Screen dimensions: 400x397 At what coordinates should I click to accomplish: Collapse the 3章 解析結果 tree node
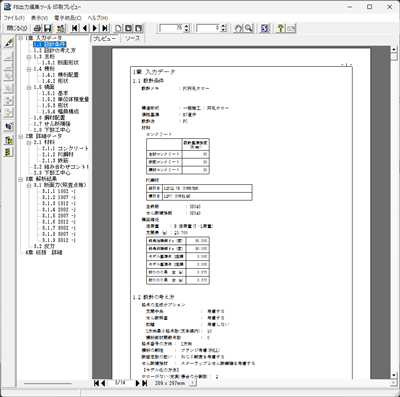21,179
